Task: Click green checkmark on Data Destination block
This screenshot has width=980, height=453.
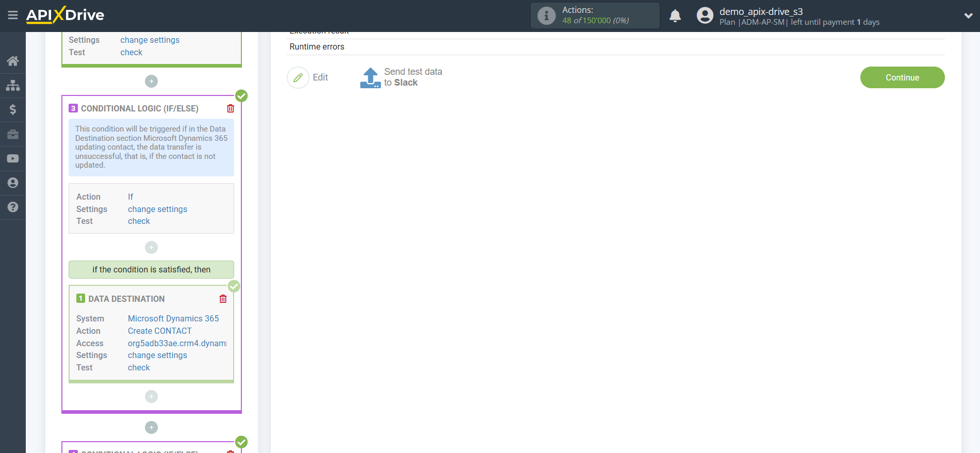Action: click(234, 286)
